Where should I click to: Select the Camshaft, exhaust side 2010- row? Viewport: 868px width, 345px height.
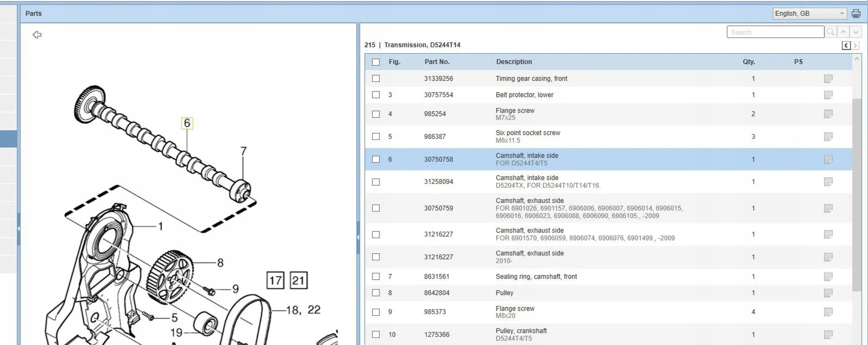pos(608,257)
